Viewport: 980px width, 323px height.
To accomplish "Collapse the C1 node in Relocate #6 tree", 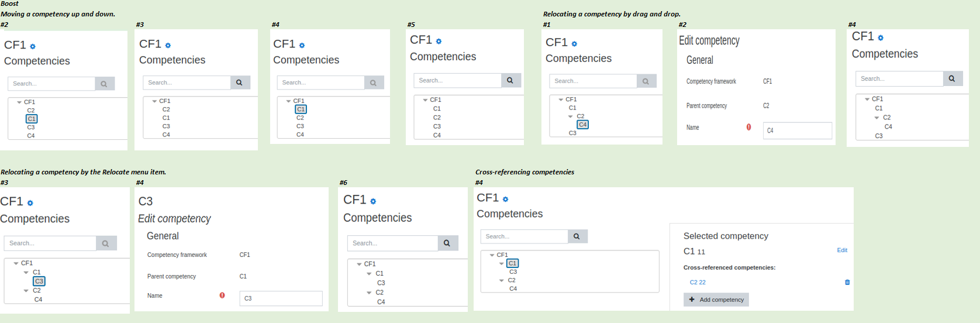I will coord(369,274).
